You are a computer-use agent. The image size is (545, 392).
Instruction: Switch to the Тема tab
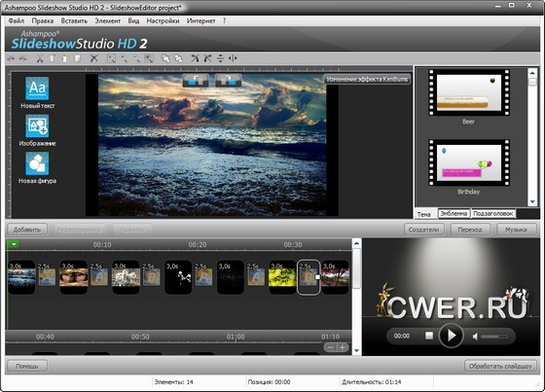[x=424, y=214]
